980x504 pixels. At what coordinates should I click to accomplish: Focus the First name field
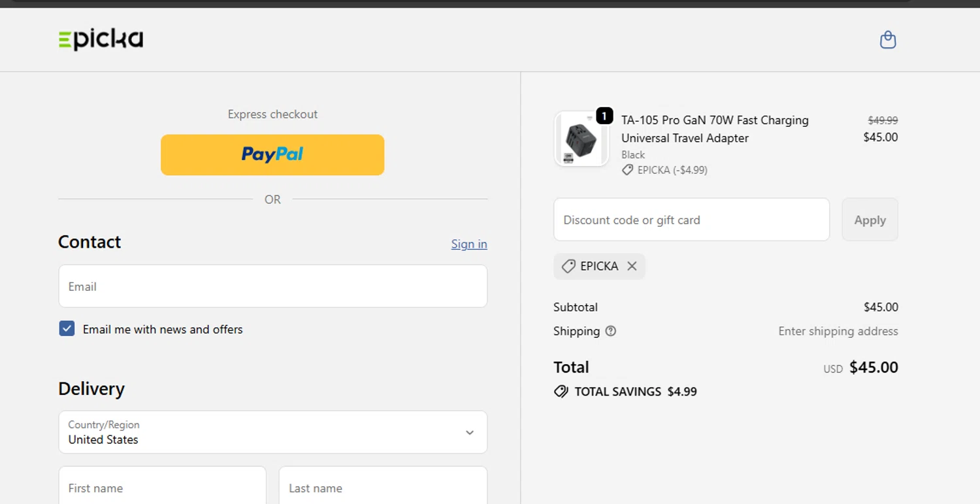[162, 485]
